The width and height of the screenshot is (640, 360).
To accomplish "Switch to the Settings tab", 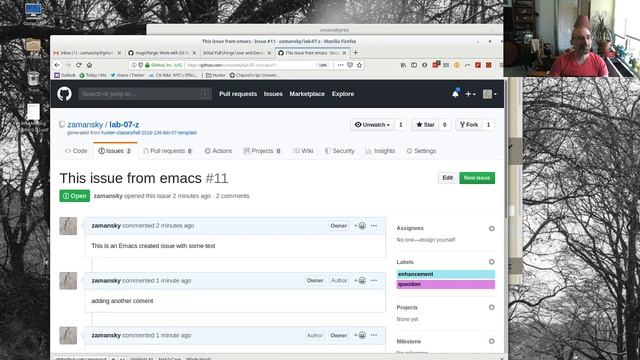I will [x=421, y=151].
